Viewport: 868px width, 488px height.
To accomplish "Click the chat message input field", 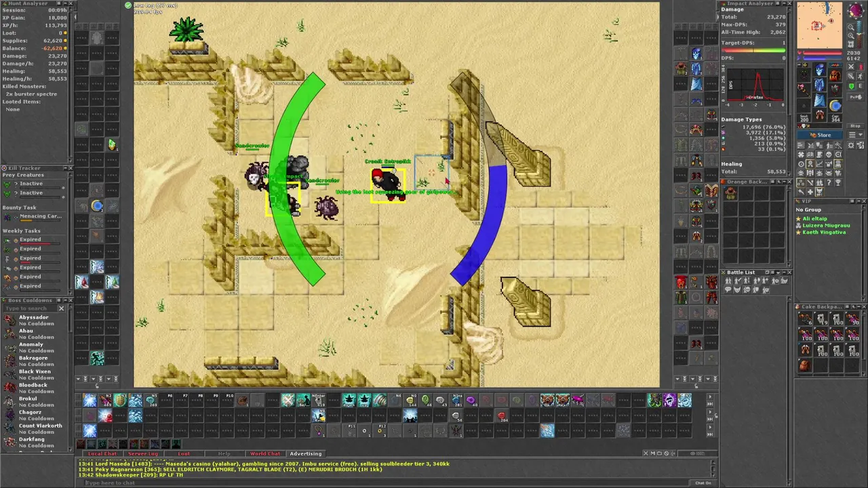I will coord(387,483).
